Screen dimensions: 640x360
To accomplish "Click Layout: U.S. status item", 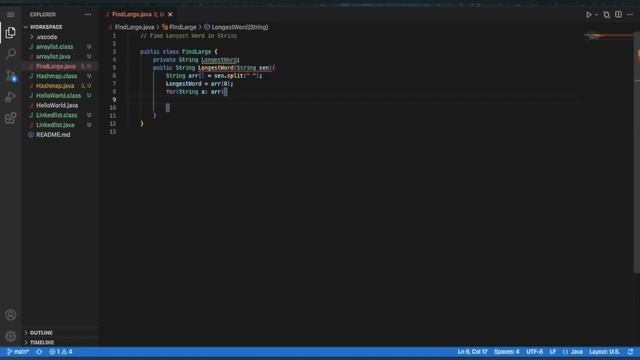I will 604,351.
